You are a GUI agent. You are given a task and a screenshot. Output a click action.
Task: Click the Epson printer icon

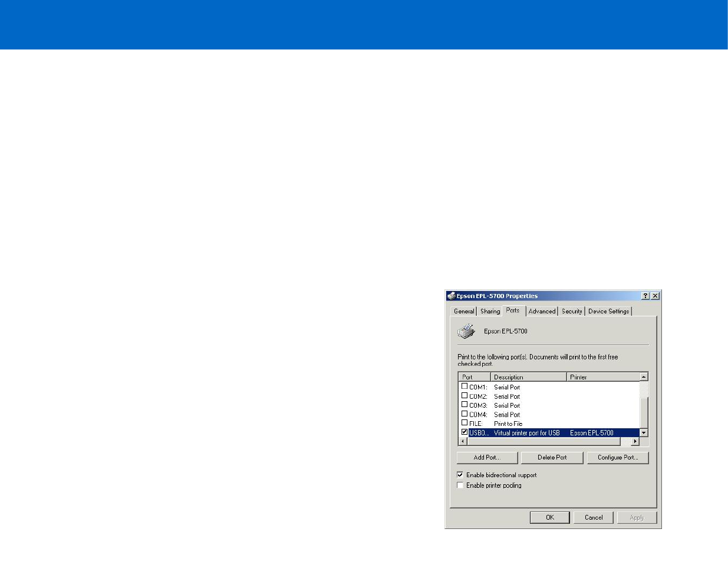(466, 331)
